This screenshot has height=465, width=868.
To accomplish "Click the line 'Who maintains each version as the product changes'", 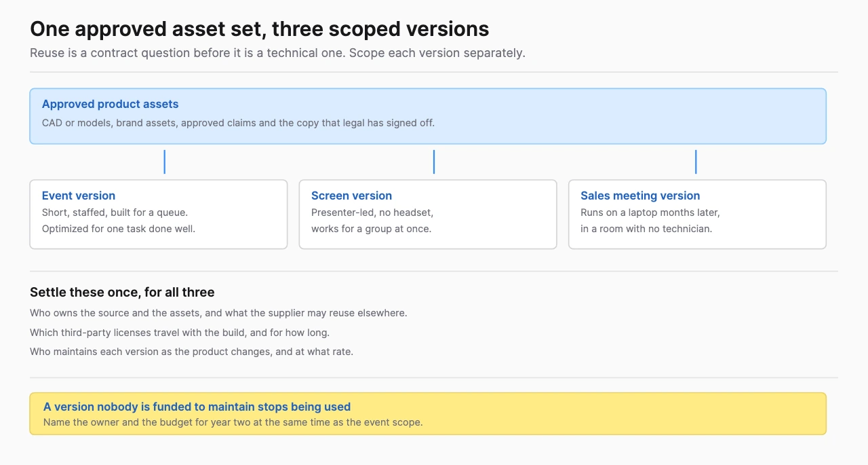I will click(192, 352).
